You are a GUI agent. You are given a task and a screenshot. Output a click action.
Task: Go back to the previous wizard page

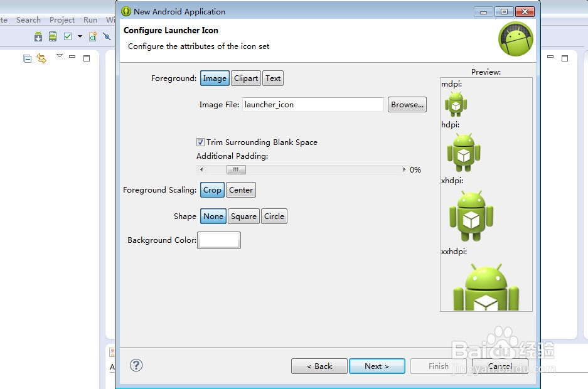click(x=319, y=366)
